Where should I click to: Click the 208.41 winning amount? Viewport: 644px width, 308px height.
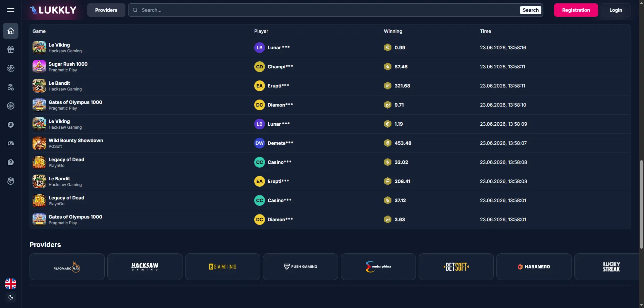pos(402,181)
